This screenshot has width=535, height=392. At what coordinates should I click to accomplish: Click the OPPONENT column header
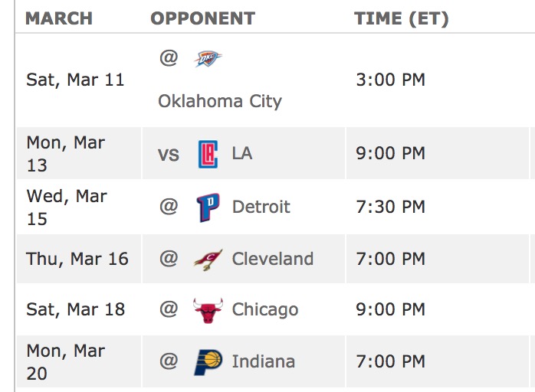click(203, 18)
